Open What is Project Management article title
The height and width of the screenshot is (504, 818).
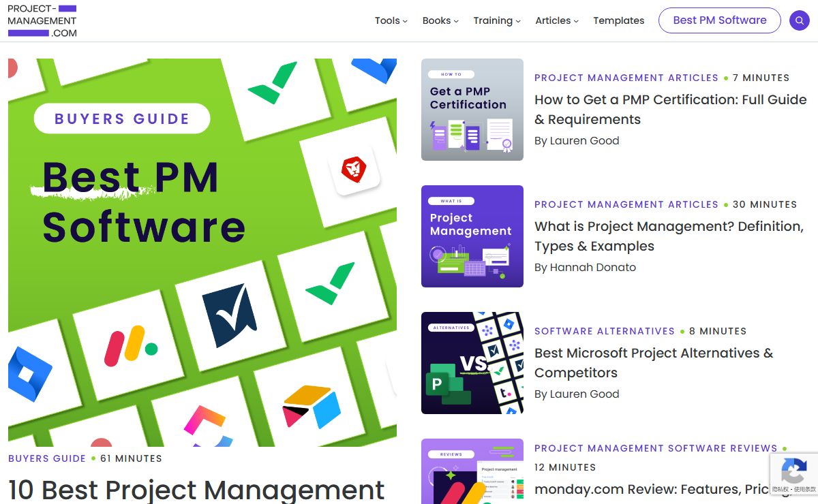point(669,236)
